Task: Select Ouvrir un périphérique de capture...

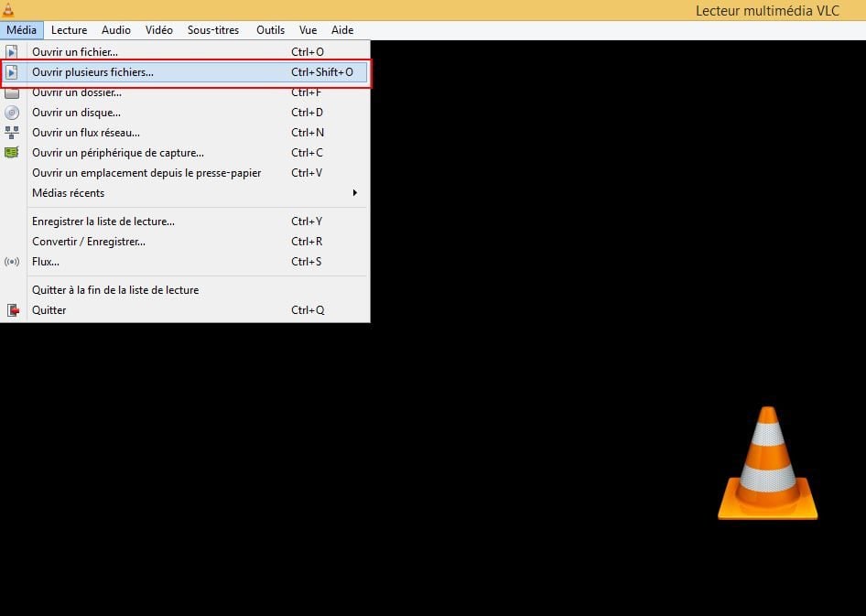Action: [185, 152]
